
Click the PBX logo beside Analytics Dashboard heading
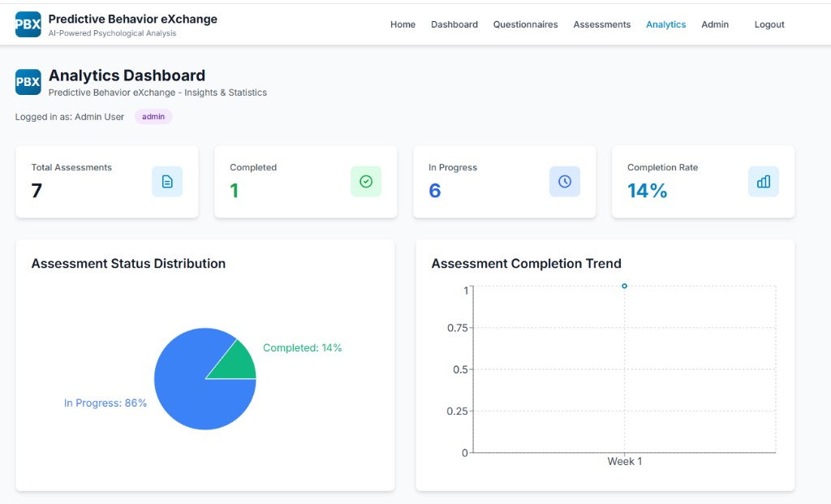click(x=28, y=82)
